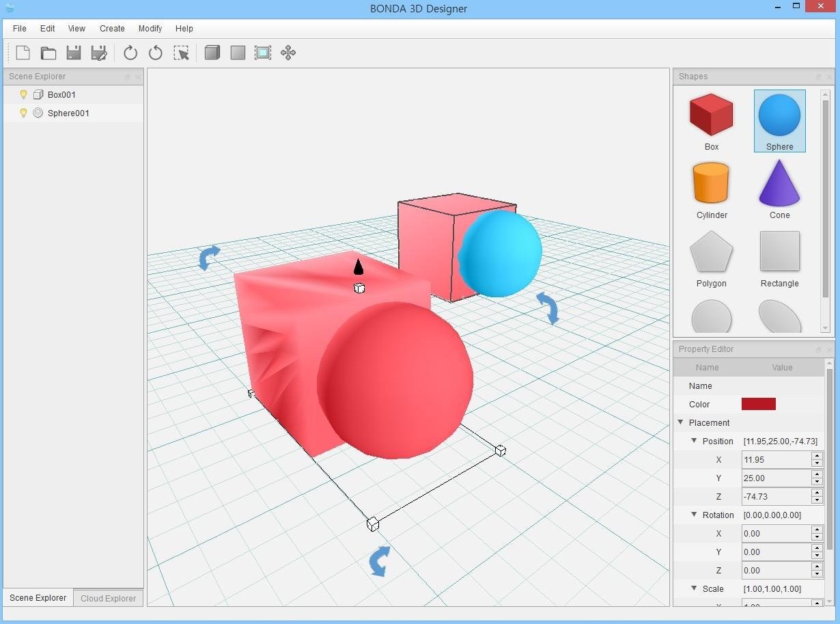Click the Save As icon with pencil
The height and width of the screenshot is (624, 840).
tap(99, 53)
